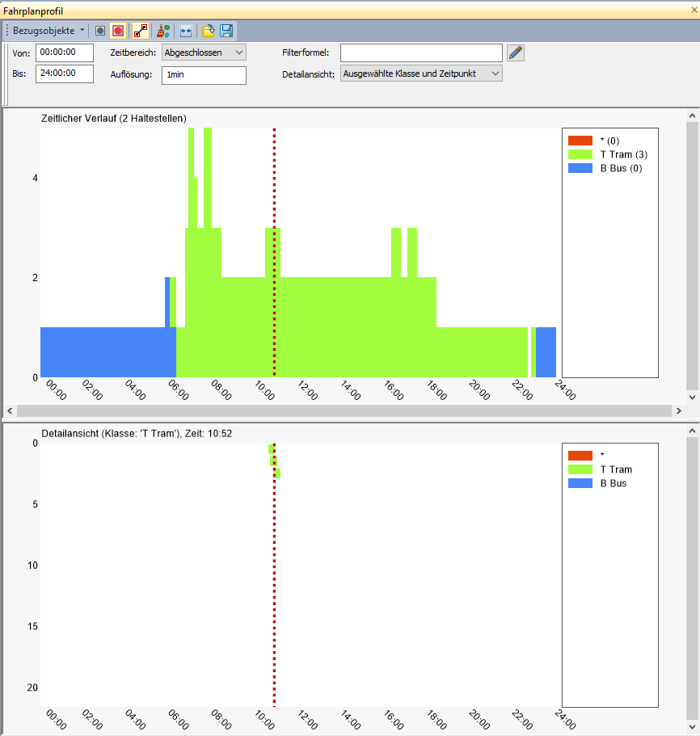The image size is (700, 736).
Task: Click the Von time input field
Action: [65, 53]
